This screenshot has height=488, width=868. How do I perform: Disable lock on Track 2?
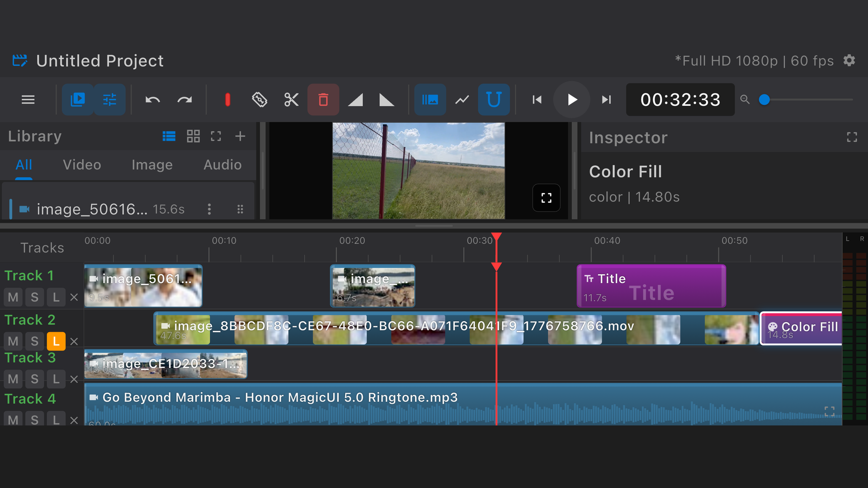pyautogui.click(x=56, y=341)
